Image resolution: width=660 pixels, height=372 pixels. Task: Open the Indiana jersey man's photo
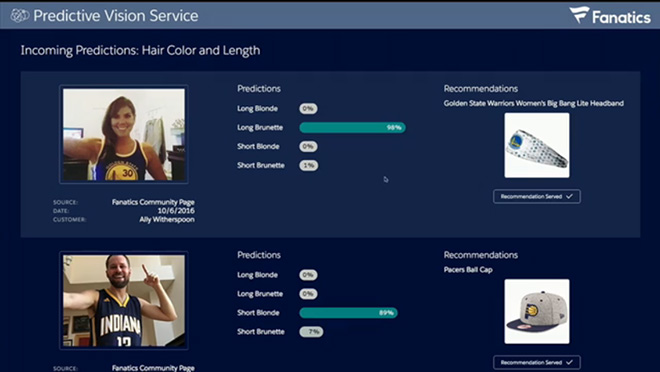pos(124,300)
